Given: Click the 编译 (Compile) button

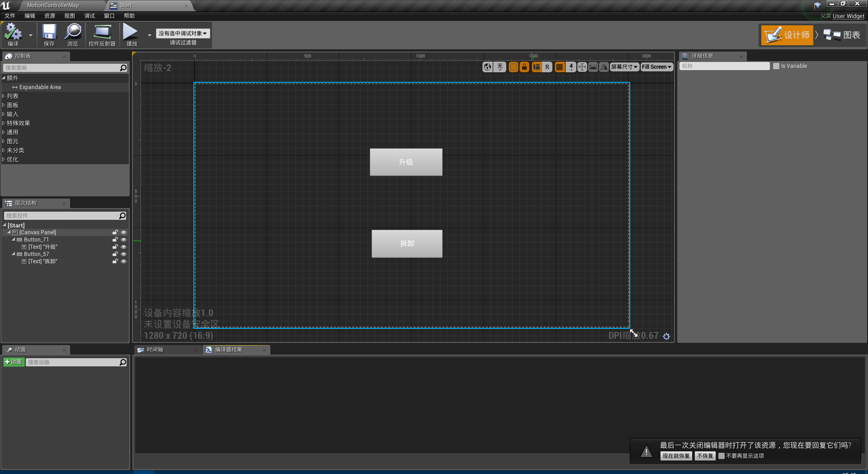Looking at the screenshot, I should coord(13,35).
